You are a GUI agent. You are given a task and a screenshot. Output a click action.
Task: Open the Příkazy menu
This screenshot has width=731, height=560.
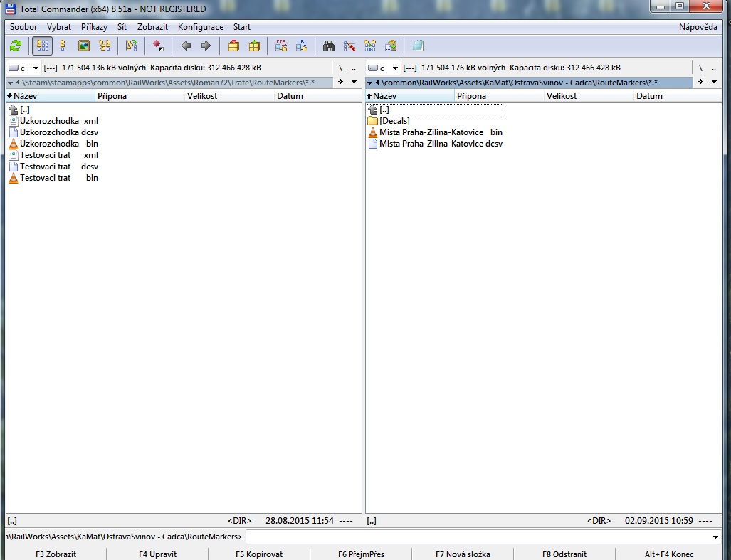(94, 27)
